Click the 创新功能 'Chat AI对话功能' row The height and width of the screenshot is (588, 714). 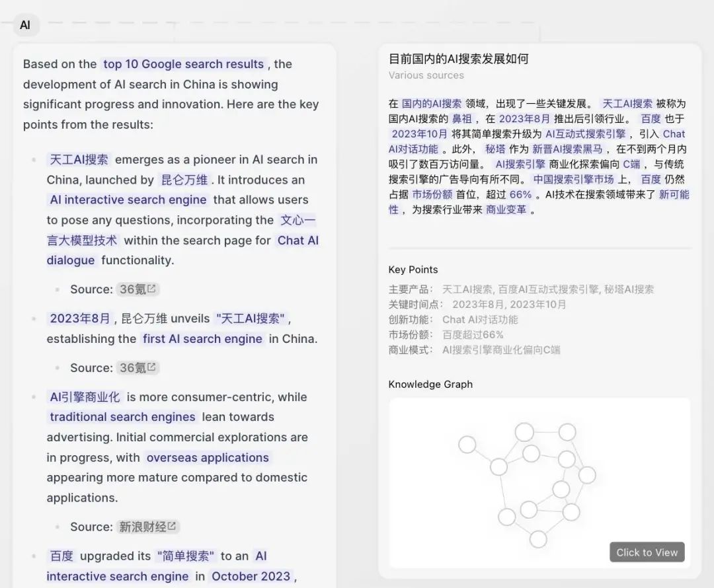click(x=453, y=320)
